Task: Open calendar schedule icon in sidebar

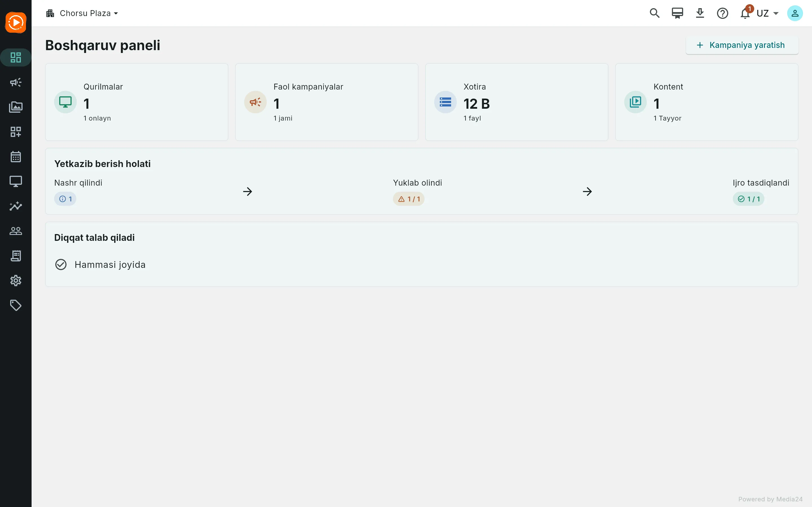Action: click(x=16, y=157)
